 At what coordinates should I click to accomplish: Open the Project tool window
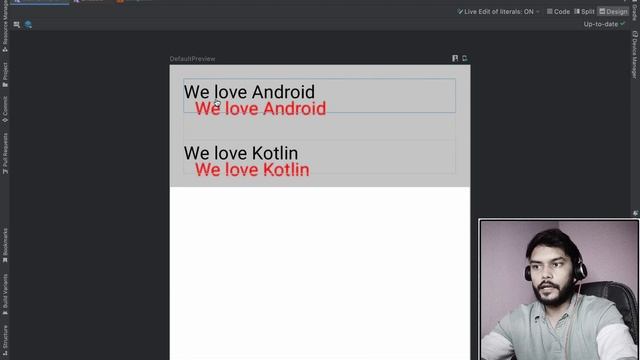tap(5, 75)
